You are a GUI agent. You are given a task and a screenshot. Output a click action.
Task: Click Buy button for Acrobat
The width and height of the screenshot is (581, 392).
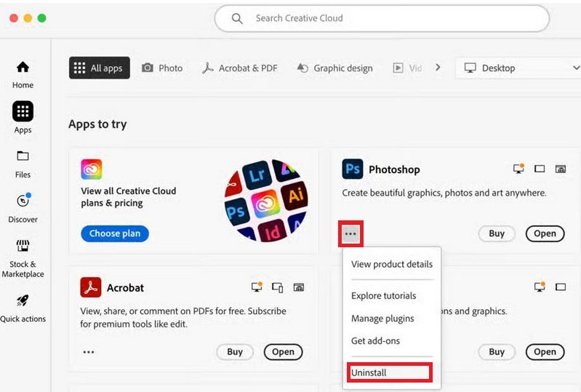click(235, 351)
